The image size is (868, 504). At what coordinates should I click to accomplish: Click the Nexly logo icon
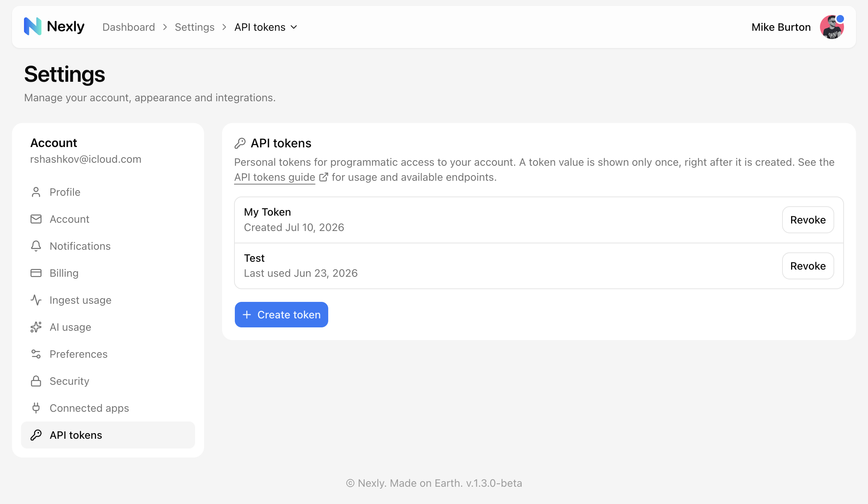[33, 27]
